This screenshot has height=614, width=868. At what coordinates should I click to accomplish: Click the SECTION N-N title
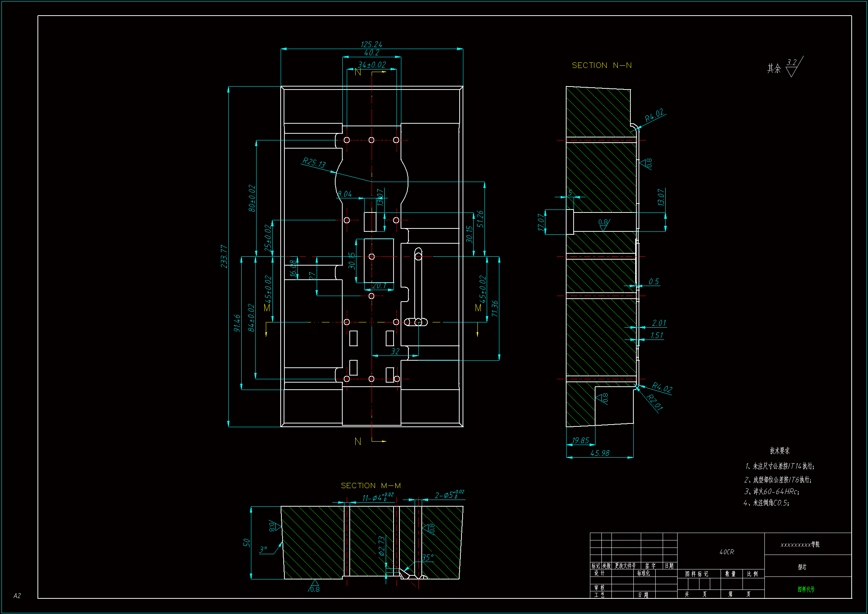[x=601, y=65]
